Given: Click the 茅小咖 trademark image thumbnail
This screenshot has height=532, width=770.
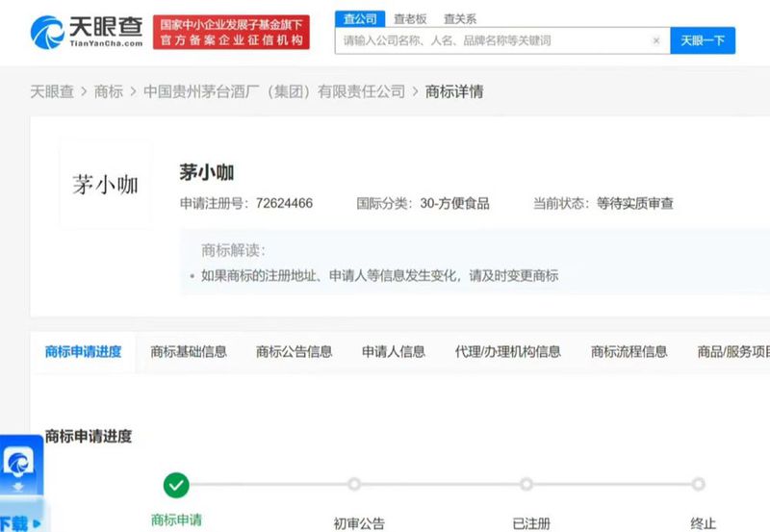Looking at the screenshot, I should (x=105, y=185).
